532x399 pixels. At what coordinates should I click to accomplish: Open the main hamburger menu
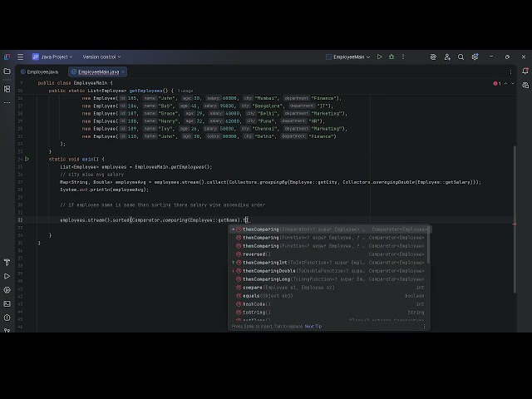pos(20,57)
